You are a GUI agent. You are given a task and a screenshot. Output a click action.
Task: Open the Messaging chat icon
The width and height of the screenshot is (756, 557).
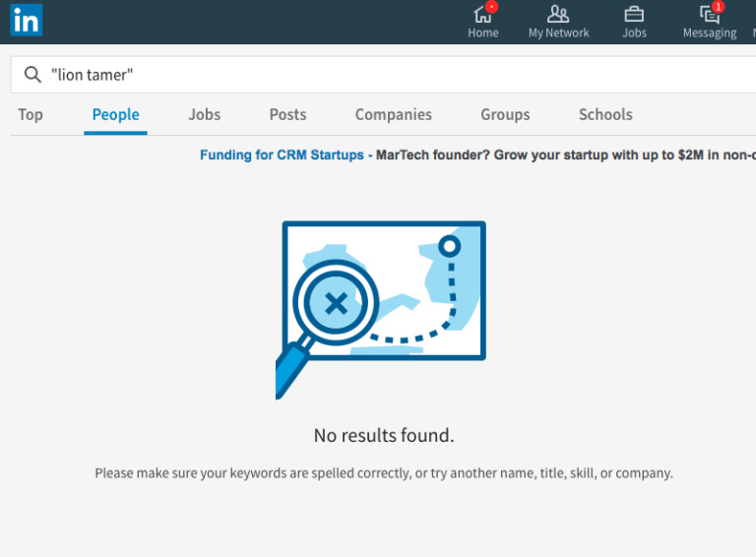[x=709, y=15]
